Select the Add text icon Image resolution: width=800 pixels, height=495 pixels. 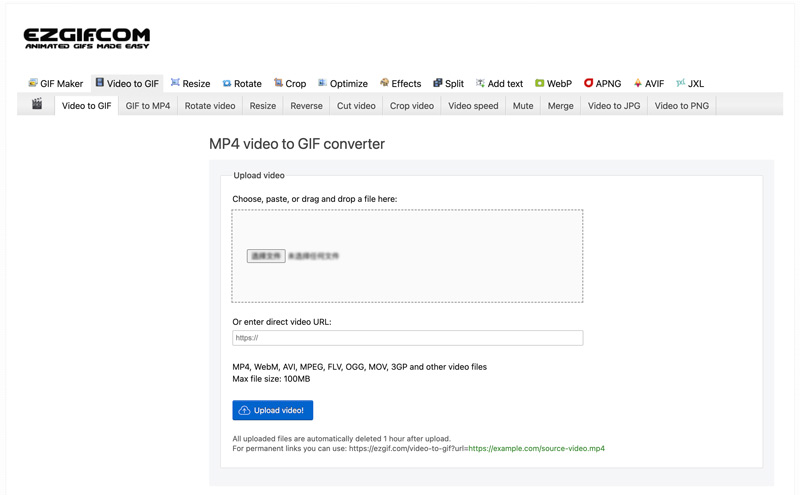[x=480, y=84]
